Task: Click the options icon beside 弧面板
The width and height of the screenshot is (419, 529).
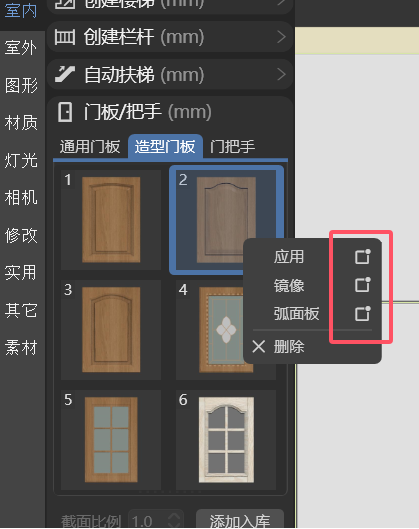Action: 363,314
